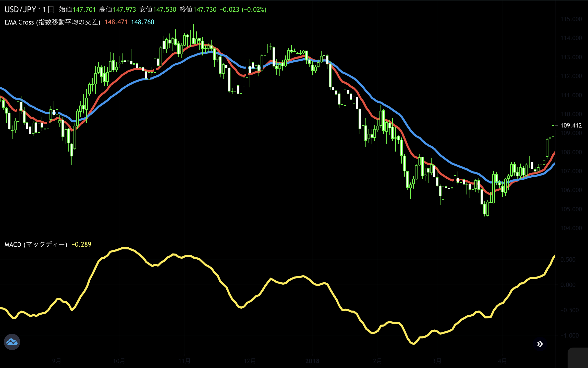This screenshot has height=368, width=588.
Task: Select the MACD indicator legend label
Action: tap(36, 245)
